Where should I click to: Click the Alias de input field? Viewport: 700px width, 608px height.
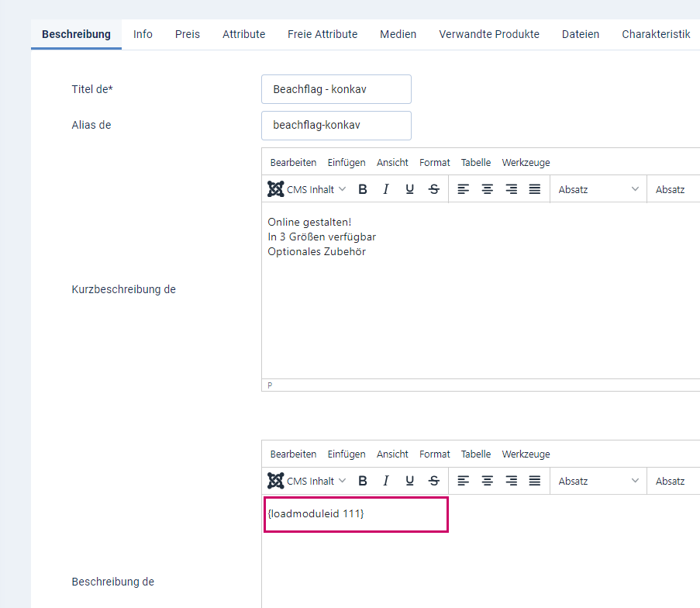[x=336, y=126]
